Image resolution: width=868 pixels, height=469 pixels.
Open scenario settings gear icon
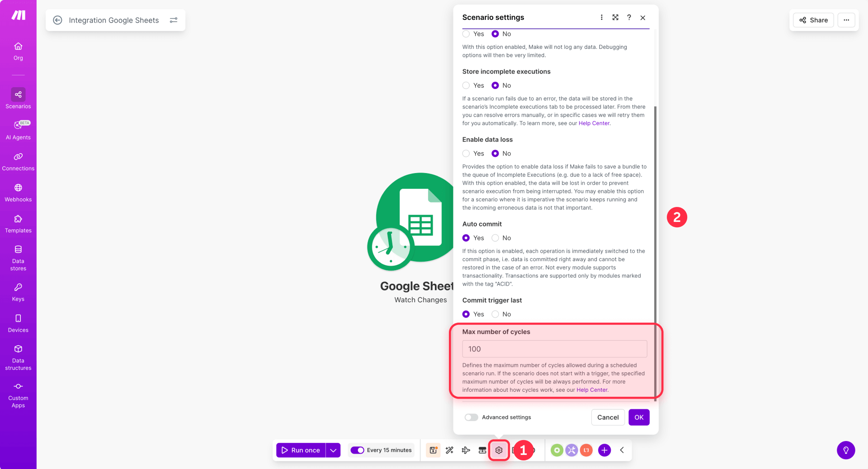(499, 450)
